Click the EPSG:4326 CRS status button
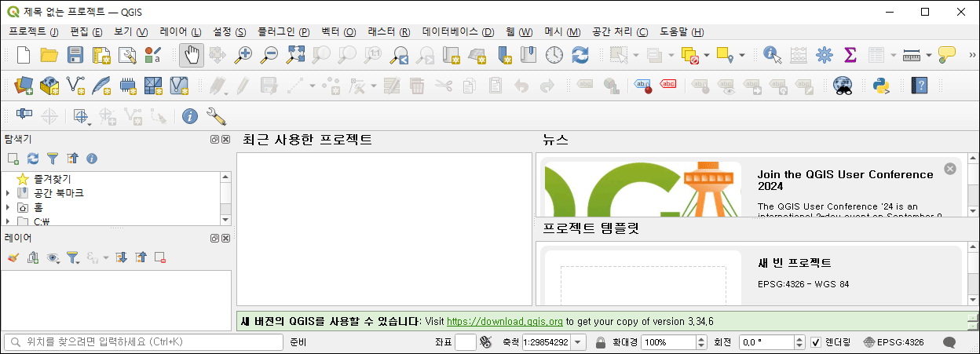This screenshot has height=354, width=980. point(894,342)
